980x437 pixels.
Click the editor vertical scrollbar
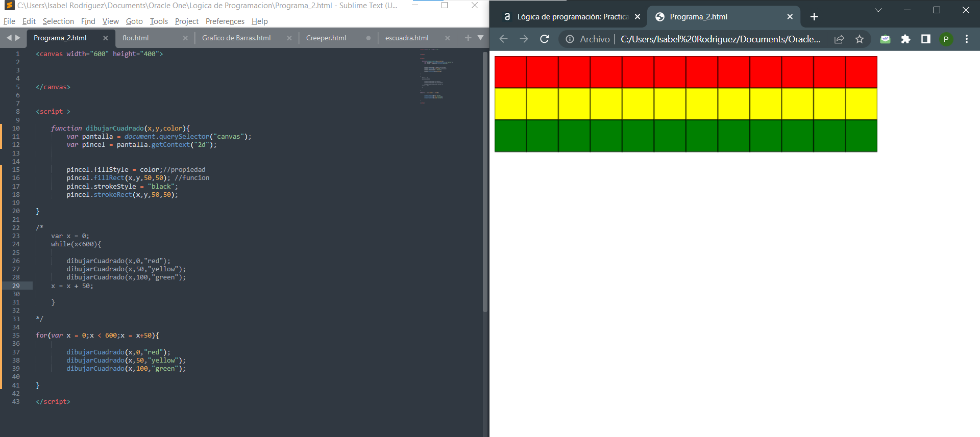pyautogui.click(x=485, y=182)
